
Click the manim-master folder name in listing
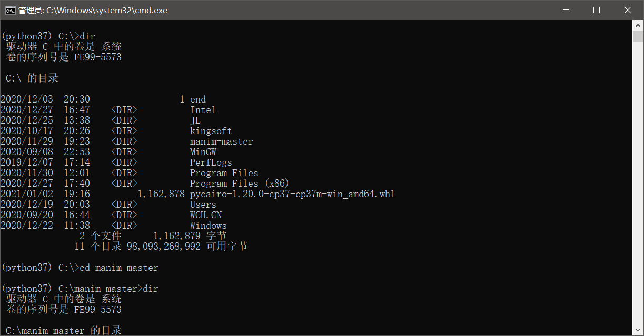pyautogui.click(x=221, y=141)
